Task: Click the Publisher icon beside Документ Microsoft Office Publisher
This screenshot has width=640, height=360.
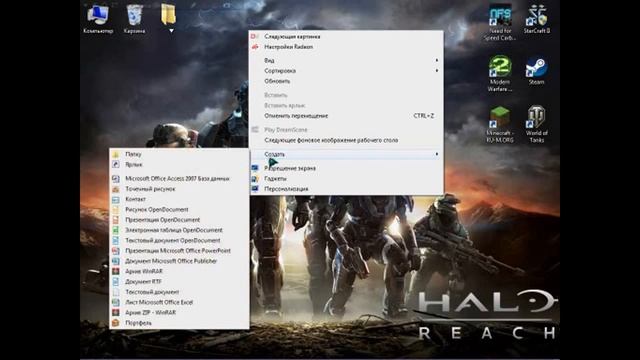Action: click(116, 261)
